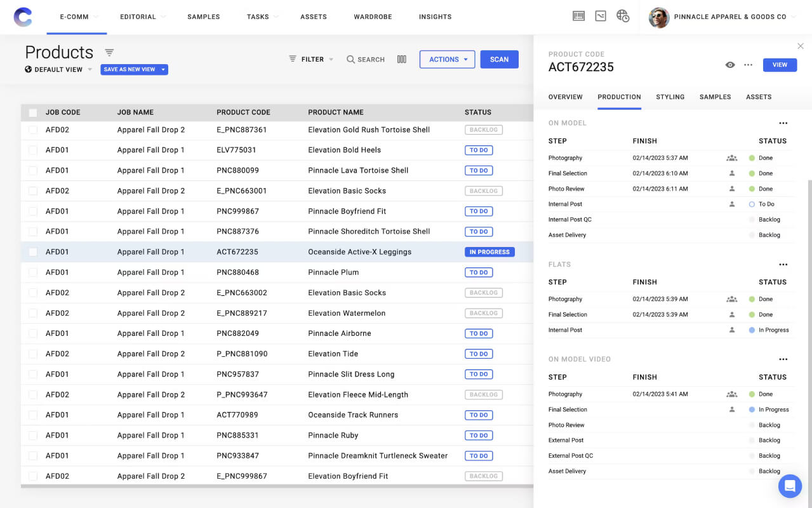Click the group assignee icon for On Model Photography
Screen dimensions: 812x508
coord(732,158)
